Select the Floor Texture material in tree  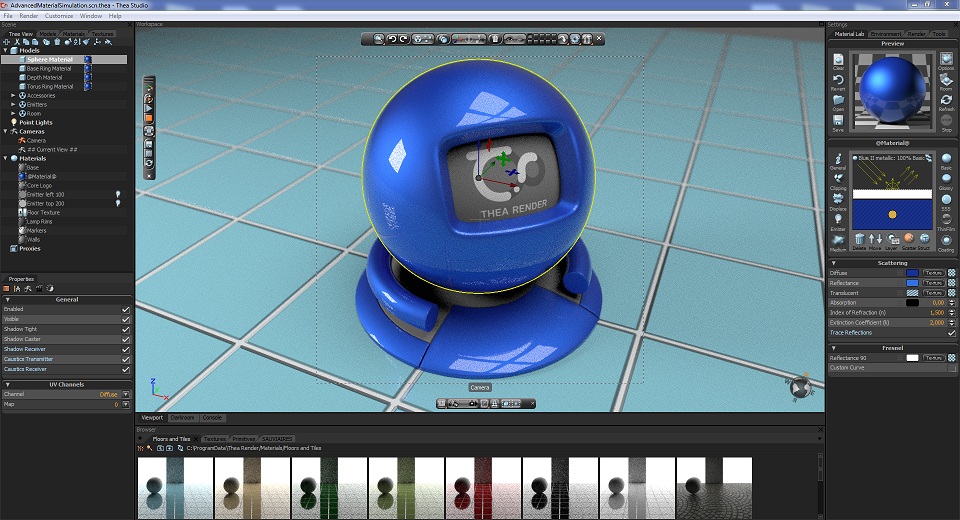tap(43, 213)
